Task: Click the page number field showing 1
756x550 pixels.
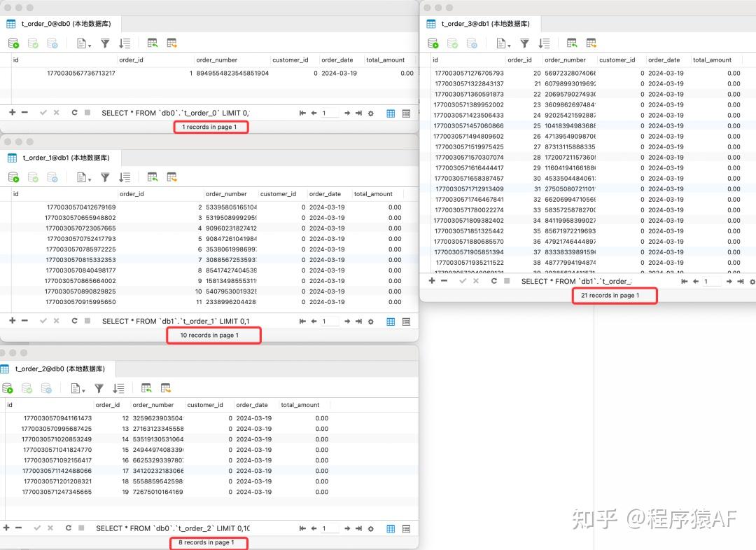Action: [329, 112]
